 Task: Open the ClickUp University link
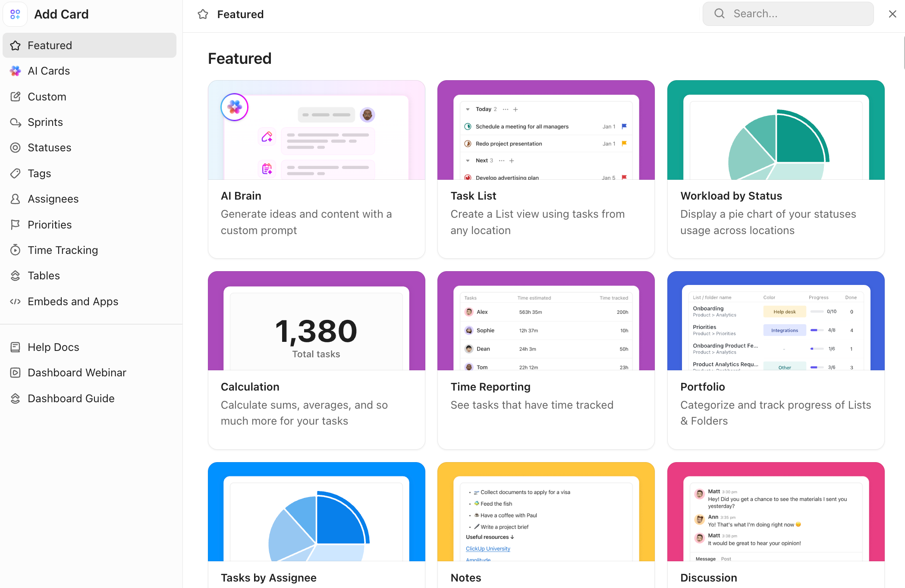point(488,548)
